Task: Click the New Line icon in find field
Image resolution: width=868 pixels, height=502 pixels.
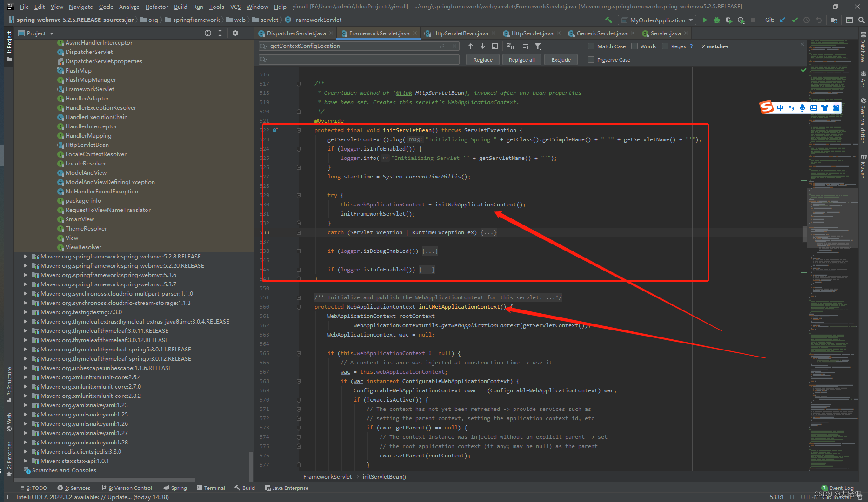Action: click(441, 46)
